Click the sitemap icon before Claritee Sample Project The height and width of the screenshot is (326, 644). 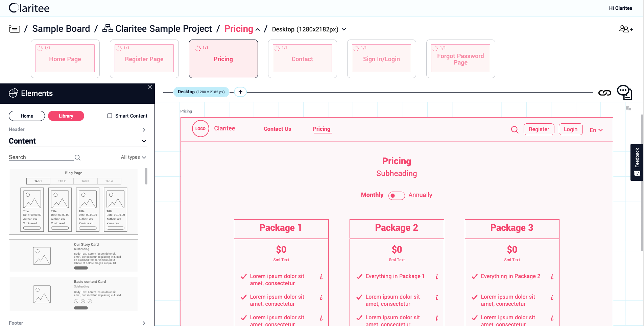coord(108,28)
